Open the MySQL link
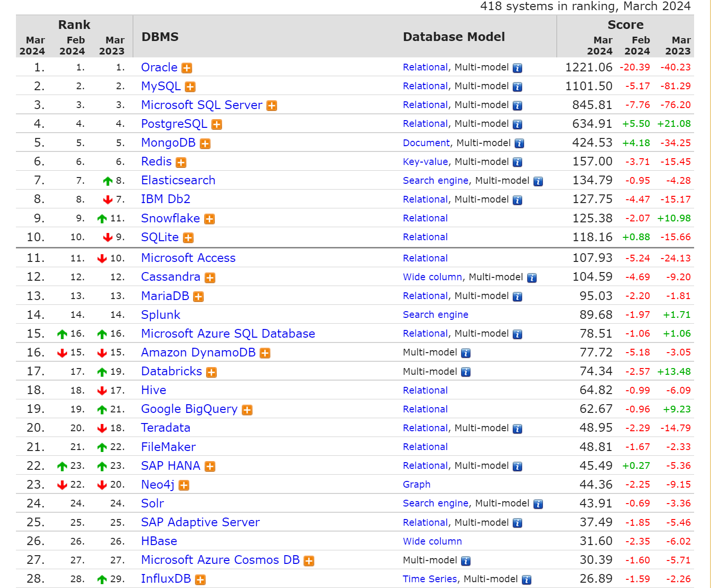The width and height of the screenshot is (711, 588). click(161, 86)
